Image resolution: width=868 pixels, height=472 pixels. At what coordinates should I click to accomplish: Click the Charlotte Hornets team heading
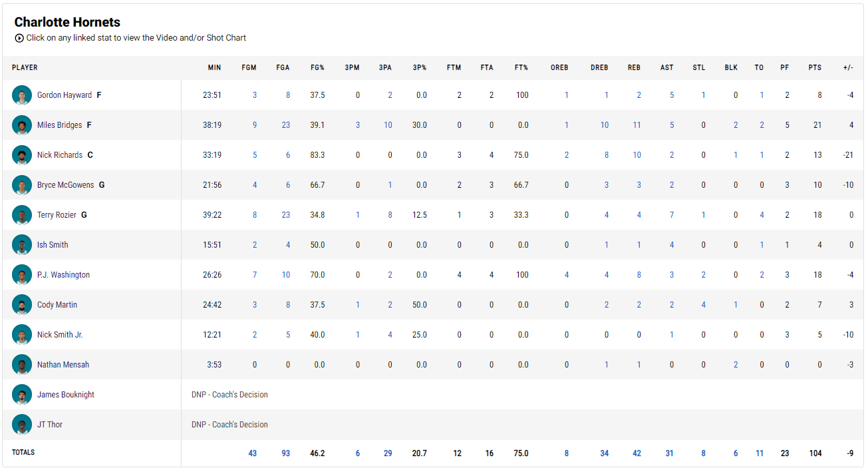pyautogui.click(x=67, y=23)
